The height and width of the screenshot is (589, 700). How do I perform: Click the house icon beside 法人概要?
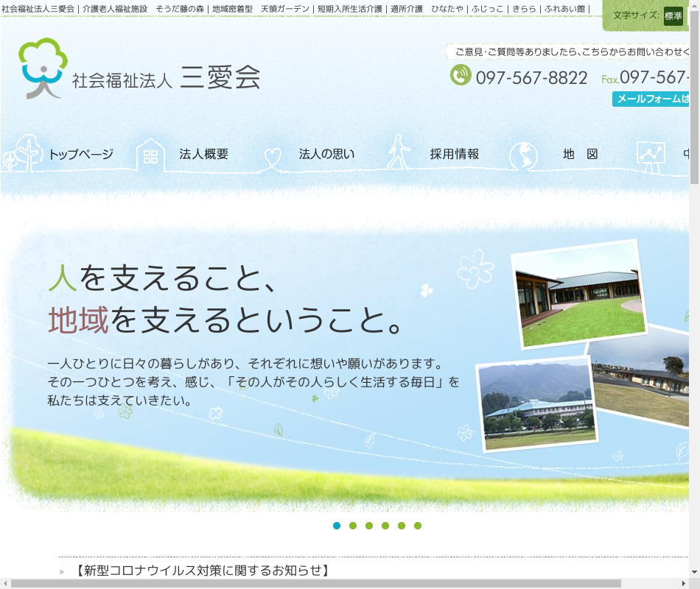coord(150,155)
